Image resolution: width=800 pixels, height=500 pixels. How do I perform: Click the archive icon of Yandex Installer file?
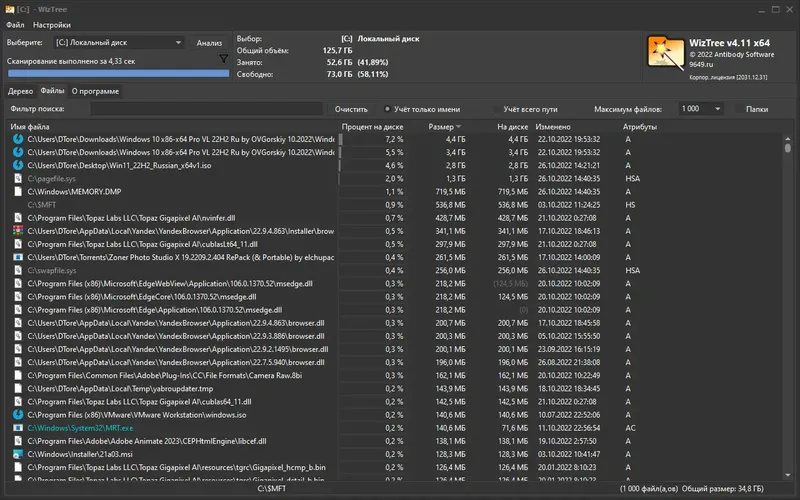pos(18,231)
